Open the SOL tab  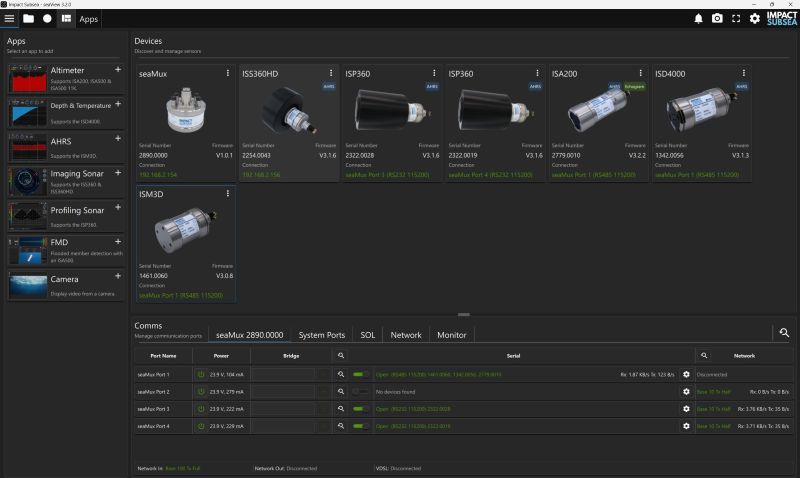pyautogui.click(x=367, y=335)
